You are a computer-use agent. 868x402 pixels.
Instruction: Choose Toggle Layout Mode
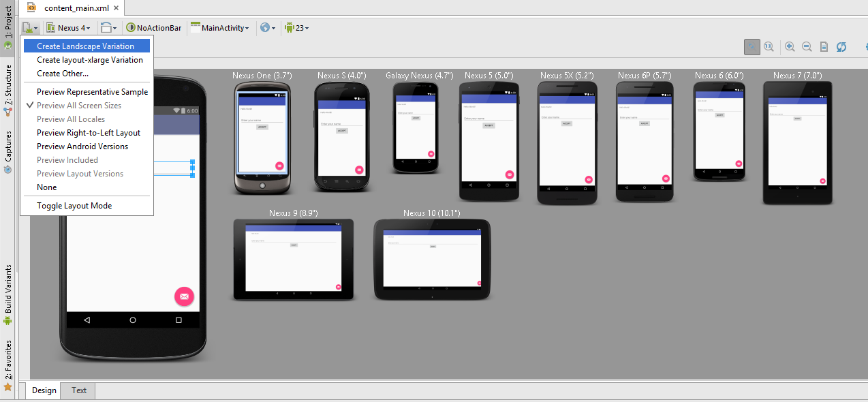pyautogui.click(x=87, y=206)
